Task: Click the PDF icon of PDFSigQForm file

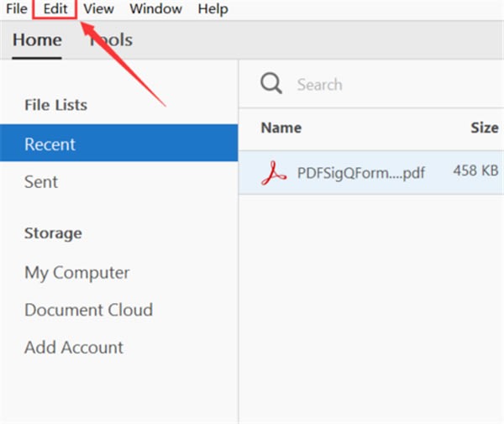Action: [273, 173]
